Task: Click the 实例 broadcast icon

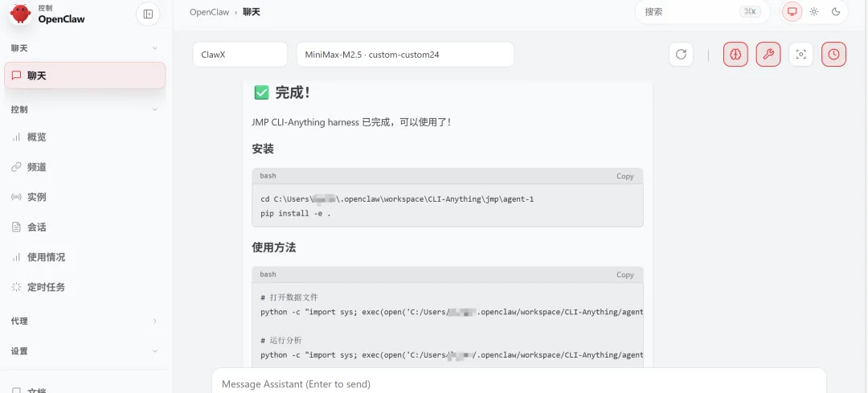Action: tap(17, 197)
